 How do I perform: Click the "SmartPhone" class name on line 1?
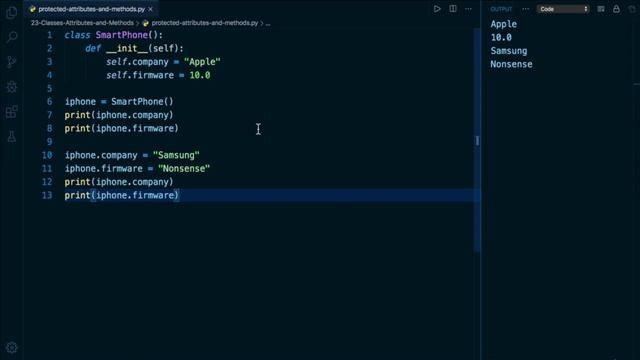(122, 35)
